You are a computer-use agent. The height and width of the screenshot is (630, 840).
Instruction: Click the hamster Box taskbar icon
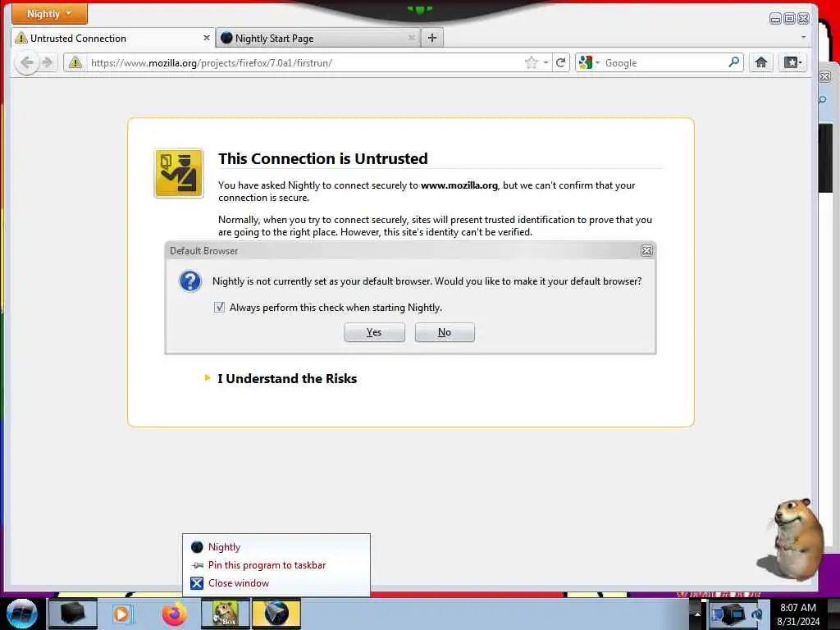pyautogui.click(x=225, y=614)
